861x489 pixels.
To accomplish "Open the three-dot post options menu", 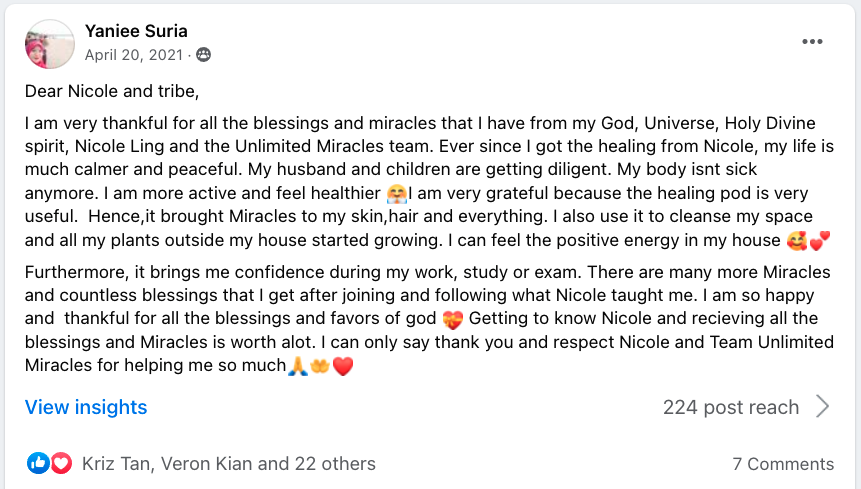I will click(812, 41).
